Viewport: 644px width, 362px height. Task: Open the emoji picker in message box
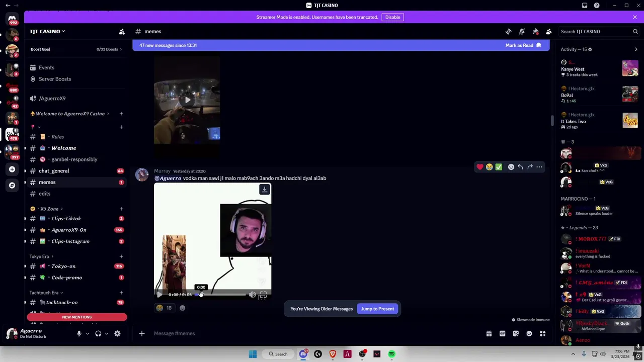pyautogui.click(x=529, y=334)
